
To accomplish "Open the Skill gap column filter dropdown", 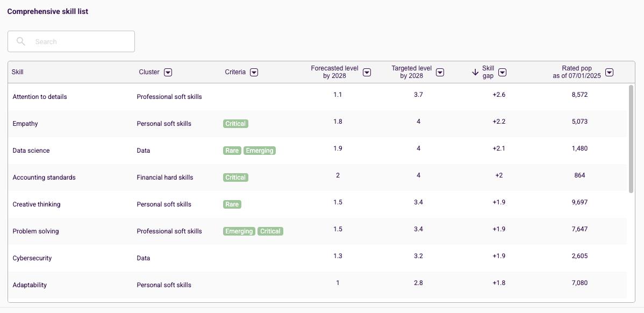I will pos(502,72).
